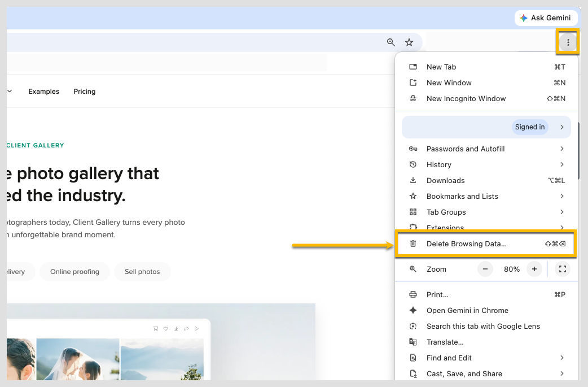
Task: Decrease zoom with the minus button
Action: point(485,269)
